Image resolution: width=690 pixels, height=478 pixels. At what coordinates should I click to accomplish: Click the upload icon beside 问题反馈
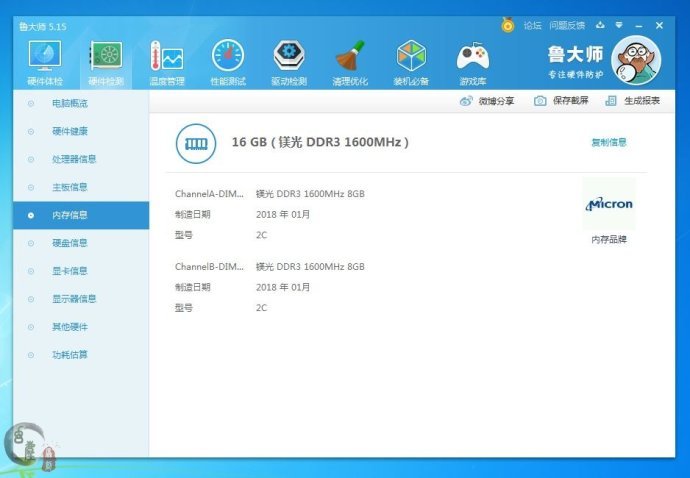click(x=600, y=25)
